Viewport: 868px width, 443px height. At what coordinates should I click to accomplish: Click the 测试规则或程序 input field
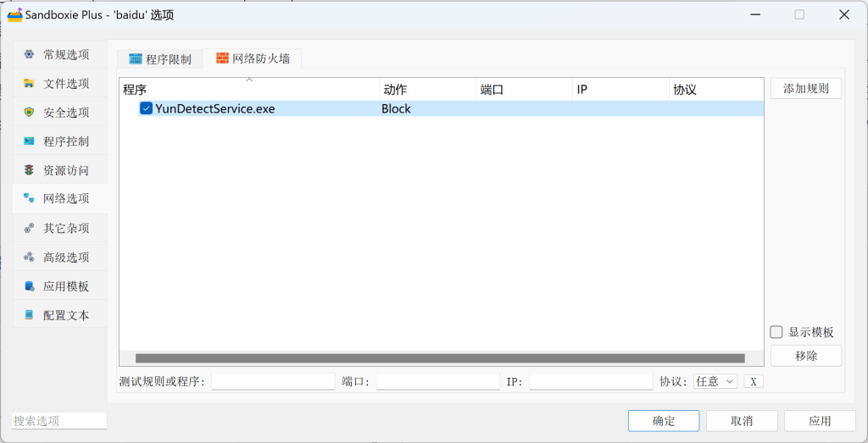pos(273,382)
